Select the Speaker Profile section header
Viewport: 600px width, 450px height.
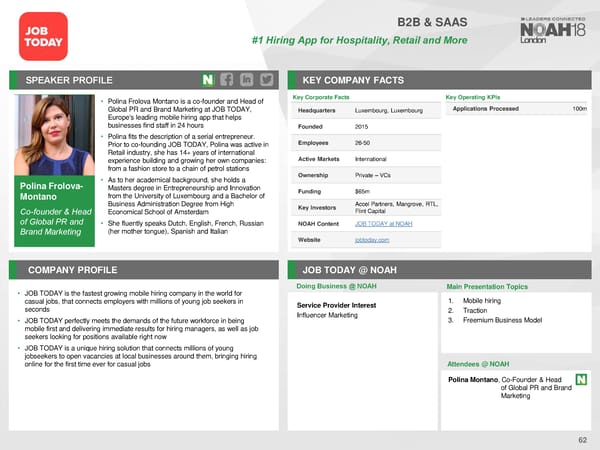[70, 80]
